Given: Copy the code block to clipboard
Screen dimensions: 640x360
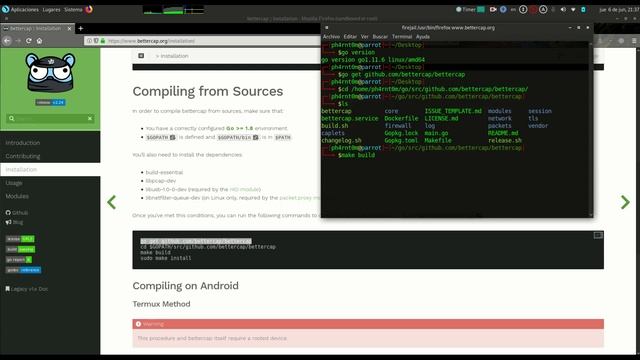Looking at the screenshot, I should (x=598, y=236).
